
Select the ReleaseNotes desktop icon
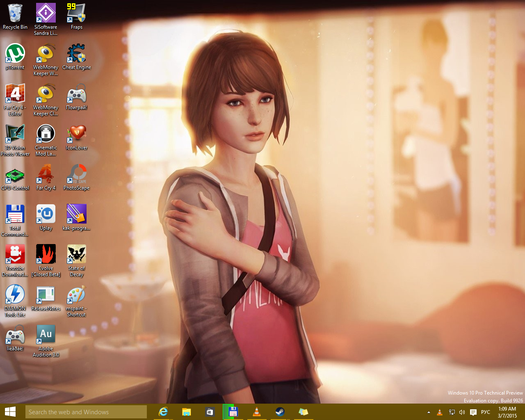[x=46, y=298]
